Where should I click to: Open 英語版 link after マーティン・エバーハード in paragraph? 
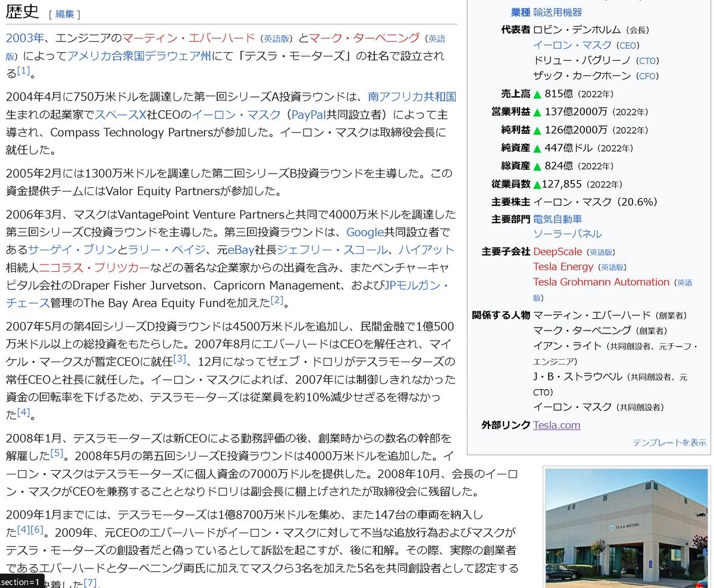click(277, 39)
